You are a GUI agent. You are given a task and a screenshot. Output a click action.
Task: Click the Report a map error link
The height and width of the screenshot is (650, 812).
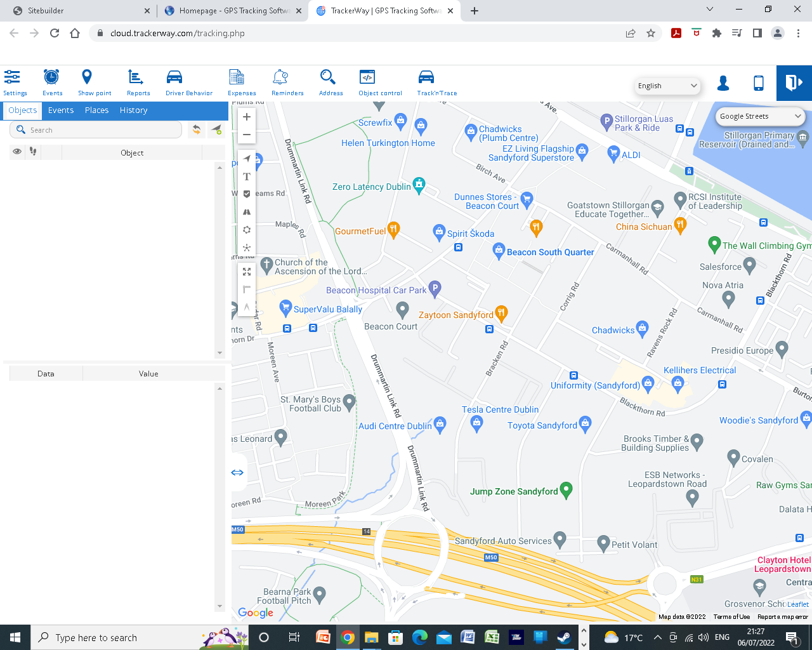[x=782, y=616]
